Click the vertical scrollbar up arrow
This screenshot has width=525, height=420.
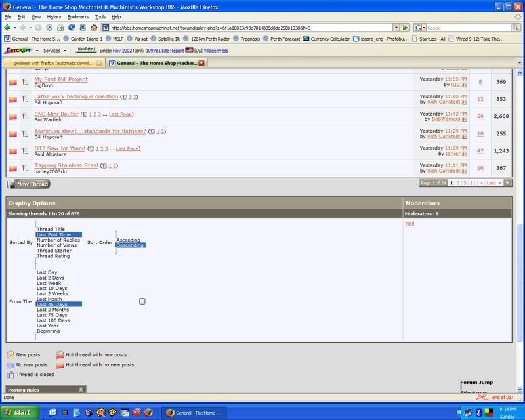click(x=520, y=72)
